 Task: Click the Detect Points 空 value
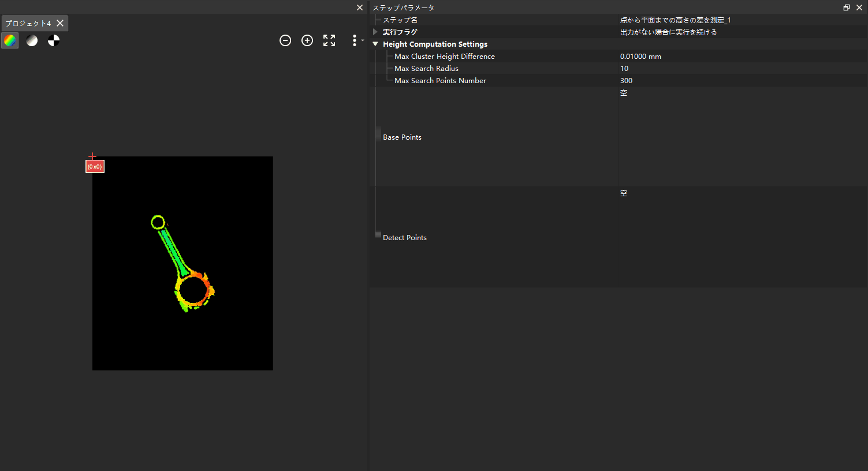pos(624,193)
